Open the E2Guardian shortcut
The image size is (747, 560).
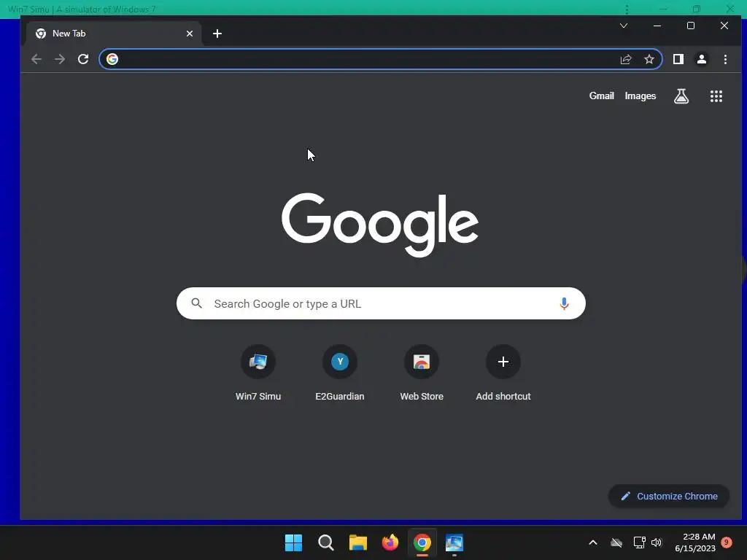tap(340, 373)
